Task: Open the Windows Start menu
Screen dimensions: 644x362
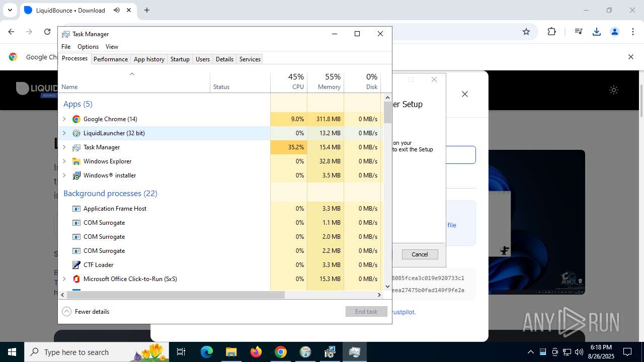Action: click(x=12, y=352)
